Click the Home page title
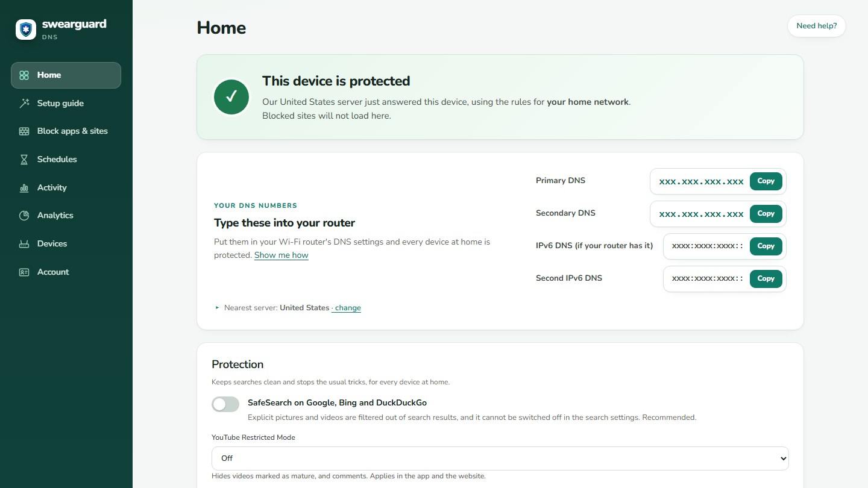 pyautogui.click(x=221, y=28)
